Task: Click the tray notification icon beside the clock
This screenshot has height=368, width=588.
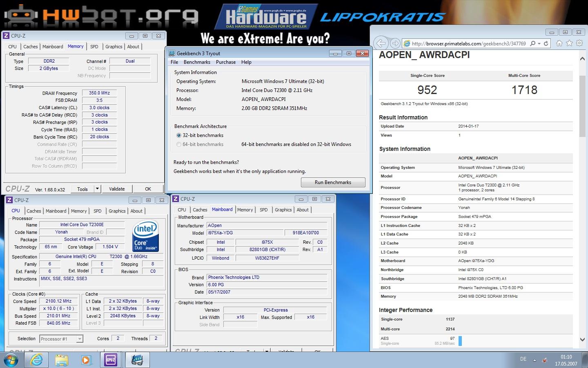Action: [x=545, y=360]
